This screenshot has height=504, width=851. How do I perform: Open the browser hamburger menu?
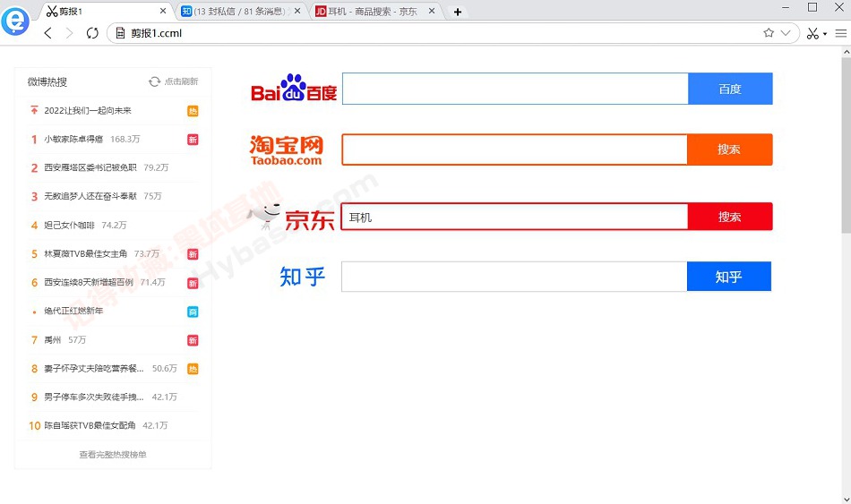click(840, 34)
